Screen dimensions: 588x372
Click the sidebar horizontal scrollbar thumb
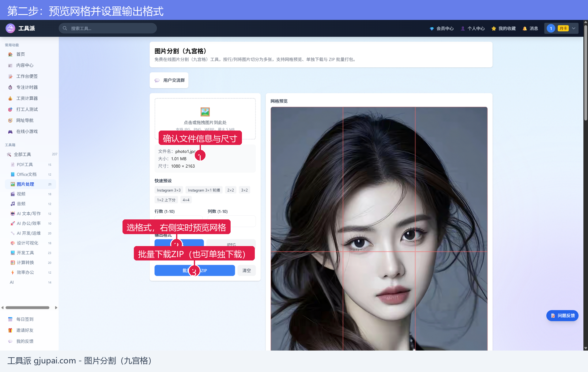point(28,308)
